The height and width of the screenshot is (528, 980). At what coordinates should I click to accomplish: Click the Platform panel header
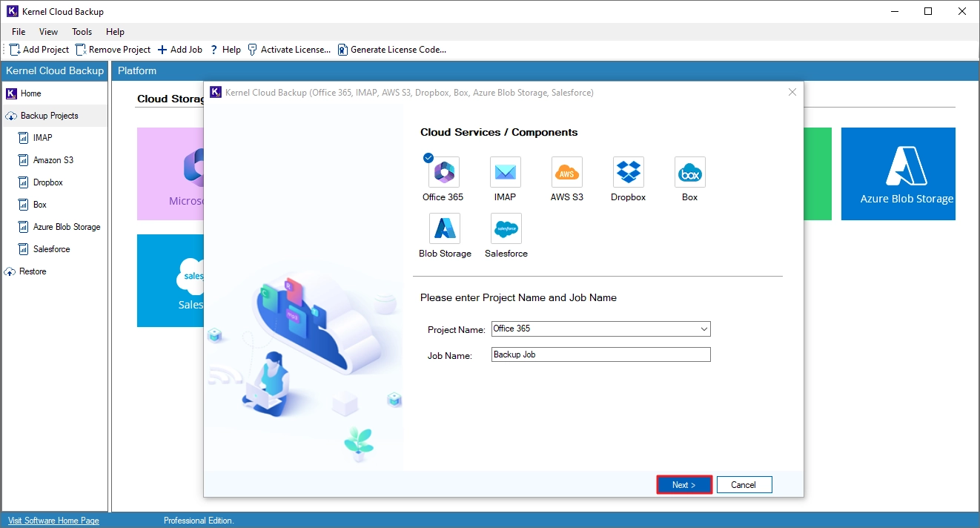tap(545, 71)
